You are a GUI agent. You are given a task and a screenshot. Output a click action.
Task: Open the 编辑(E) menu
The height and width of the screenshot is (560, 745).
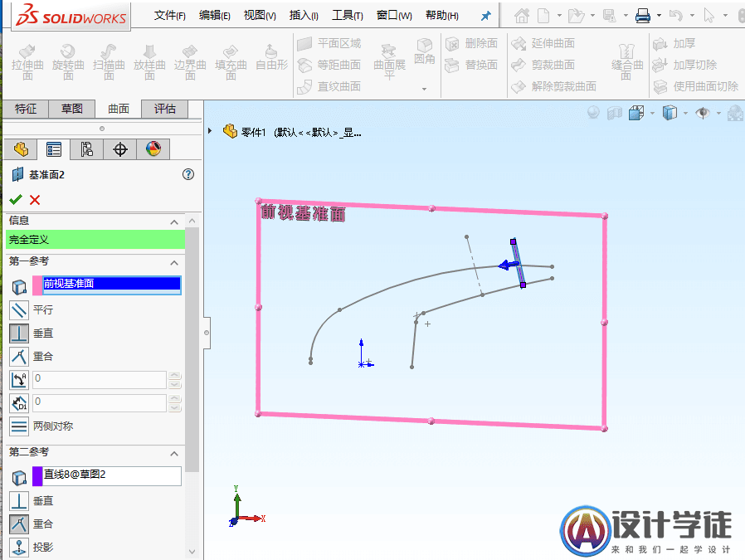[214, 16]
